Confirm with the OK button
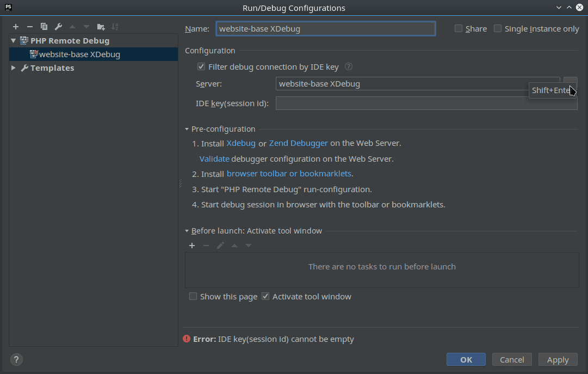The height and width of the screenshot is (374, 588). [466, 359]
